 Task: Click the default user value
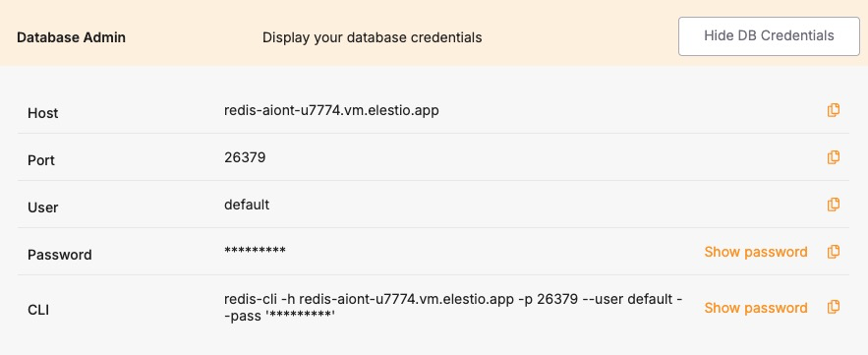pos(247,205)
